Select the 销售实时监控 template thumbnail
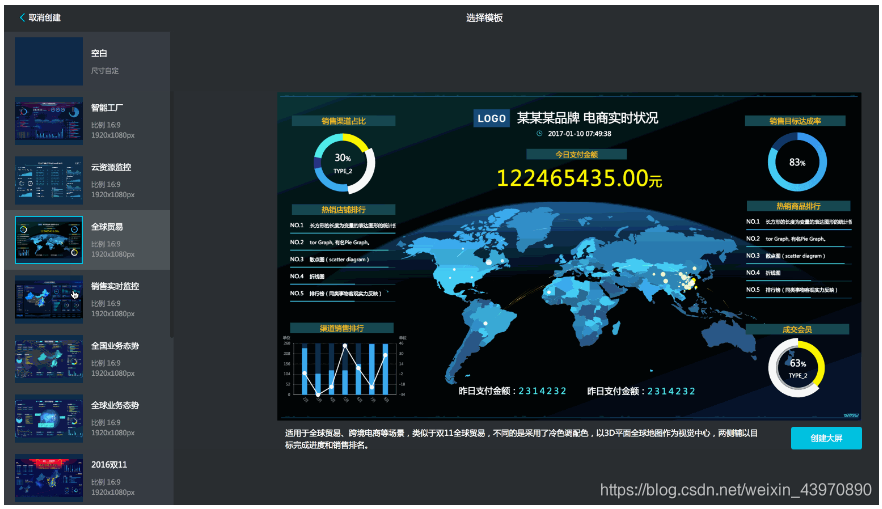Image resolution: width=882 pixels, height=509 pixels. tap(49, 300)
